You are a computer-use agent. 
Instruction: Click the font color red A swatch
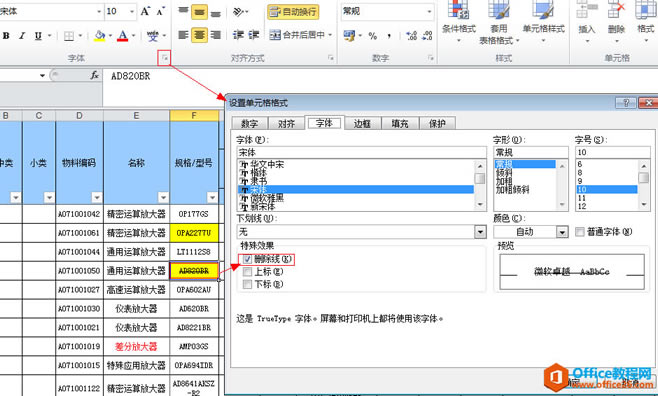(x=123, y=36)
